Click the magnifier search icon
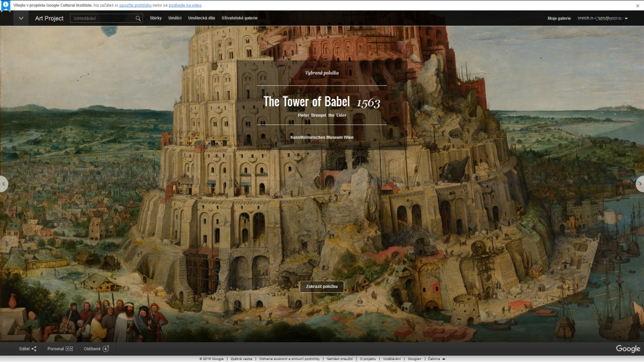The height and width of the screenshot is (362, 644). (138, 18)
